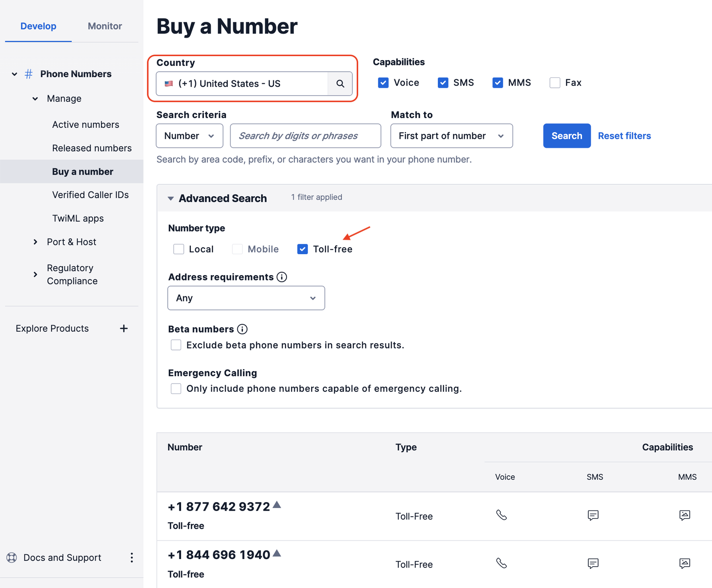712x588 pixels.
Task: Click the Search button
Action: click(566, 136)
